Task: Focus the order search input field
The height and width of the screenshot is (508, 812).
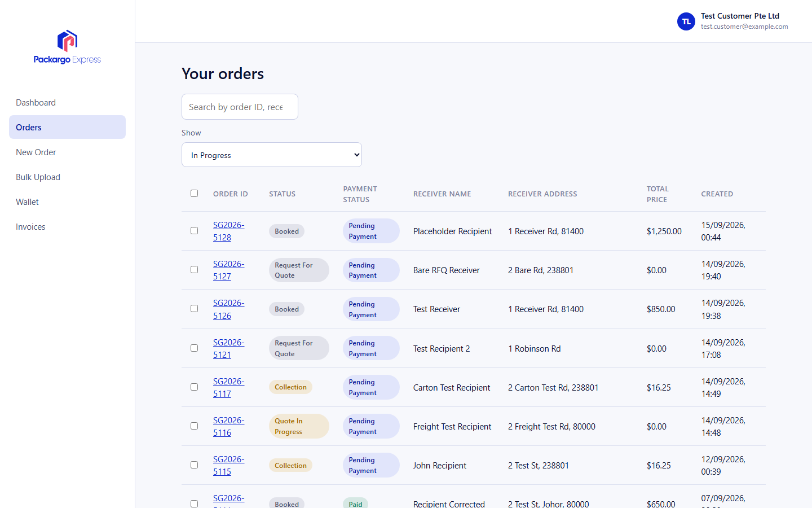Action: point(240,107)
